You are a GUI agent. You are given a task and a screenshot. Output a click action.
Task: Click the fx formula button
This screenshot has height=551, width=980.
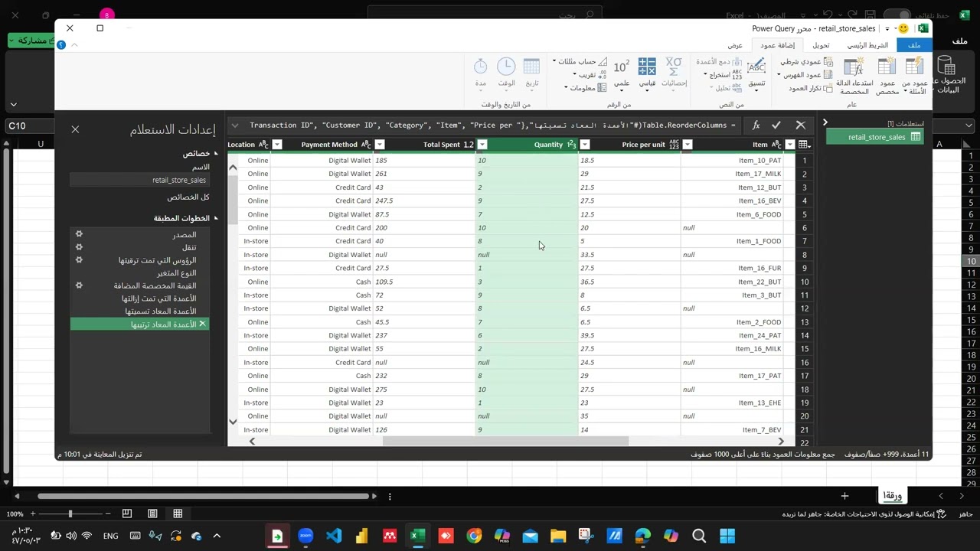tap(756, 125)
